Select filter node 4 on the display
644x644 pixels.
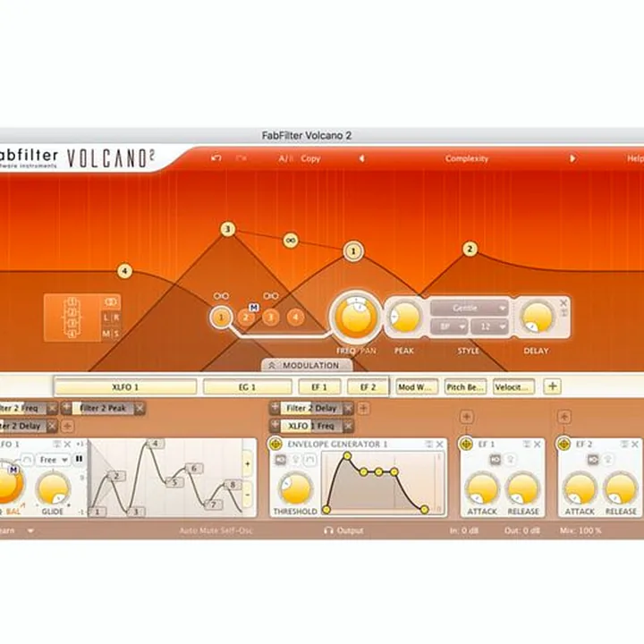tap(124, 271)
